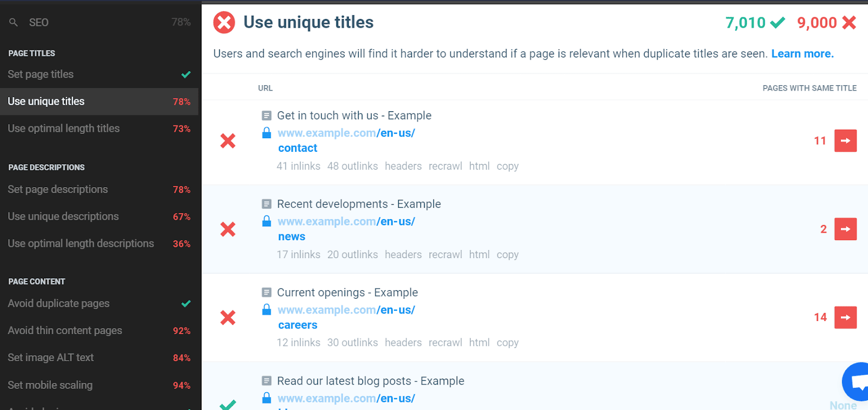This screenshot has height=410, width=868.
Task: Select 'Set page titles' in the sidebar
Action: pyautogui.click(x=41, y=74)
